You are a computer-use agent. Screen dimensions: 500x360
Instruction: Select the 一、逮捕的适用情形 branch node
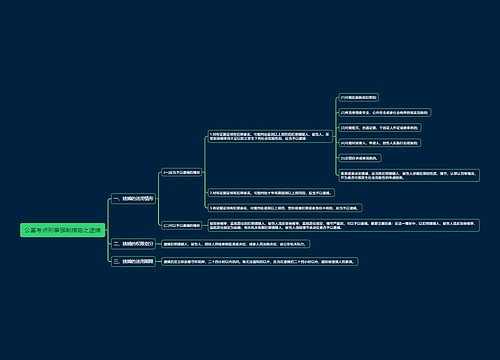(133, 199)
